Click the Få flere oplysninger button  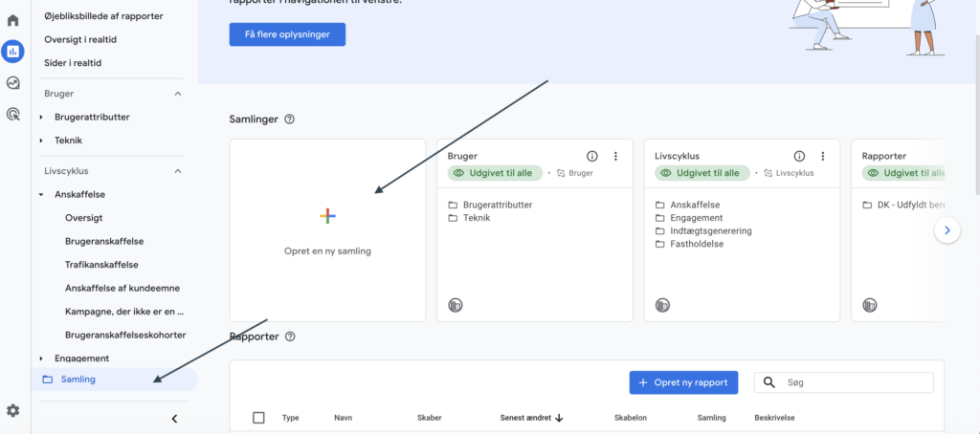tap(287, 34)
